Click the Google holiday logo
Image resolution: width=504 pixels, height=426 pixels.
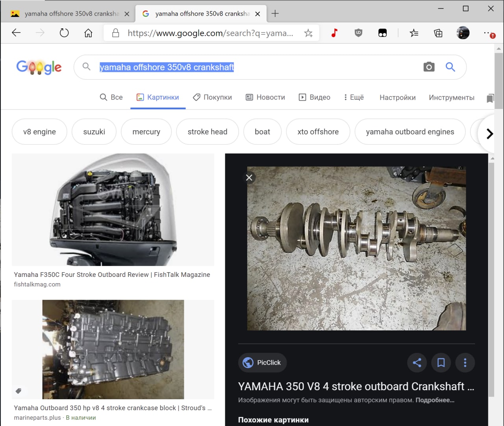tap(39, 67)
